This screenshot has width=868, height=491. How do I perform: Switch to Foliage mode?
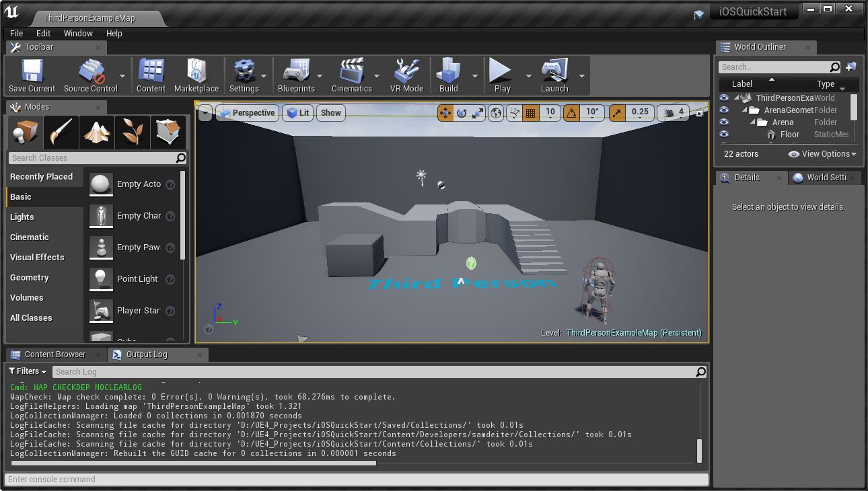click(133, 132)
